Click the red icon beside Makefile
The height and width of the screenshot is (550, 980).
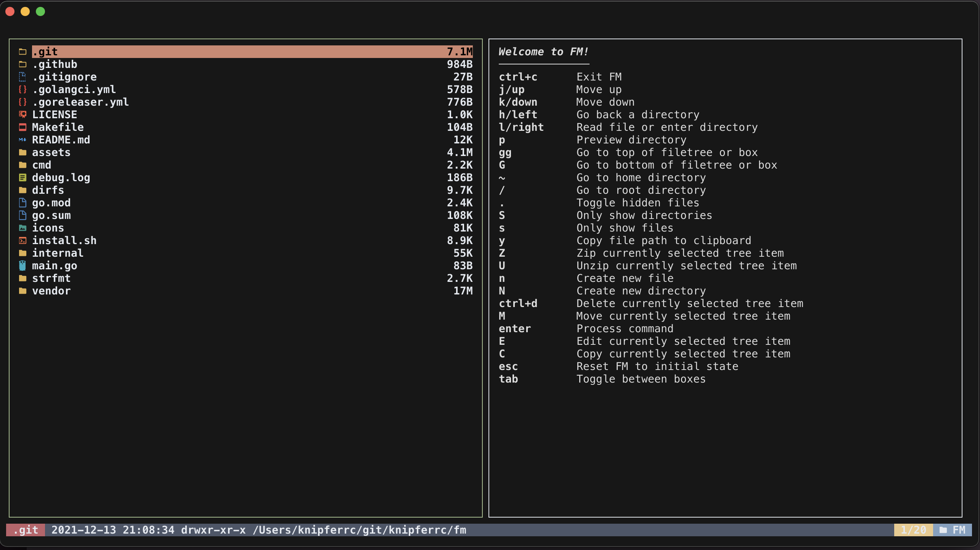22,127
